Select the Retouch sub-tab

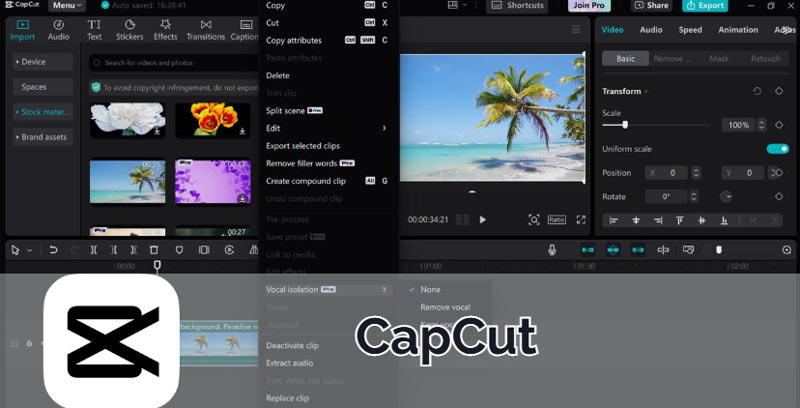click(765, 59)
